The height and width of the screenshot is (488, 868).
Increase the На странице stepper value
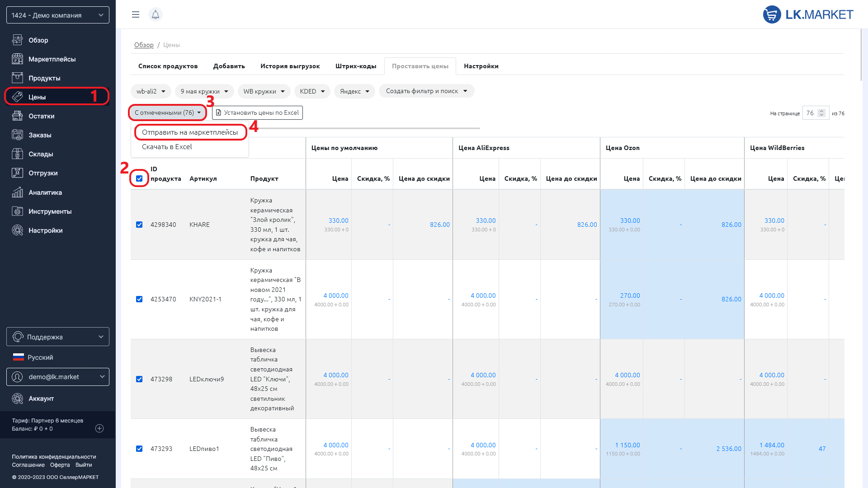click(822, 111)
